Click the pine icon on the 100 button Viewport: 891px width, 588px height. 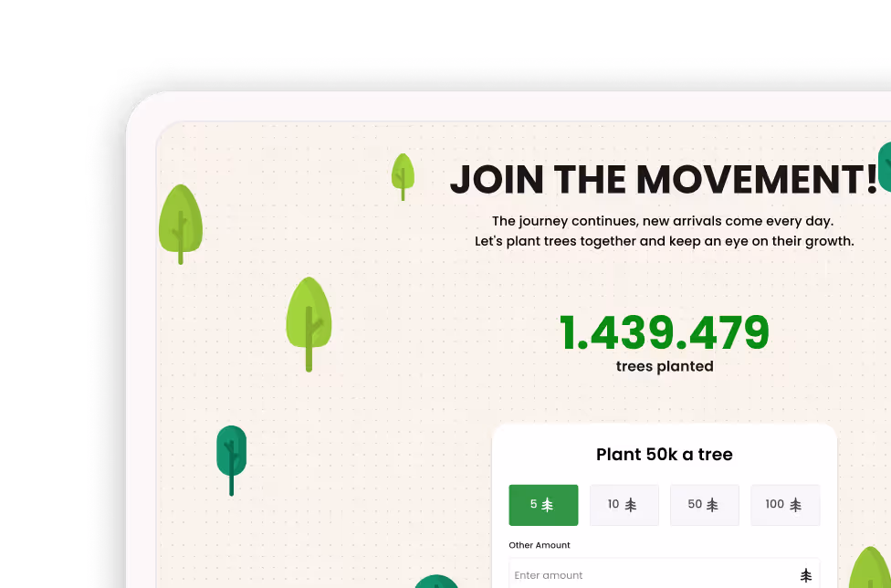click(795, 505)
